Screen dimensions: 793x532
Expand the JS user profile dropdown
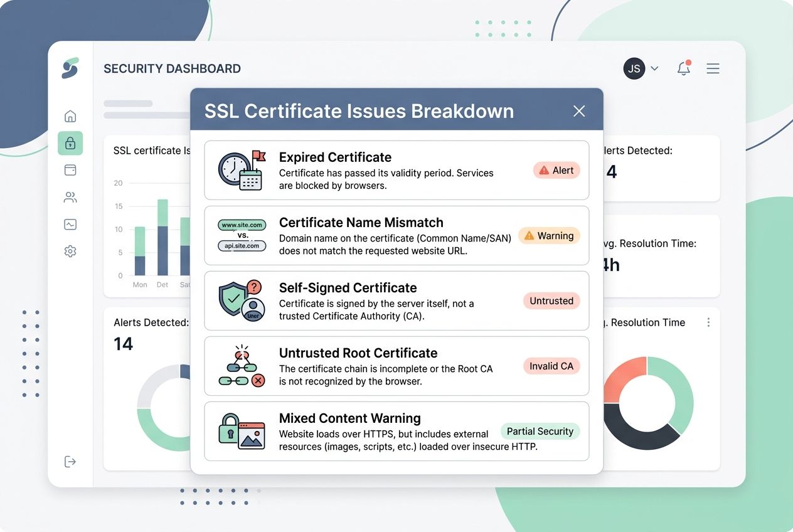point(641,68)
